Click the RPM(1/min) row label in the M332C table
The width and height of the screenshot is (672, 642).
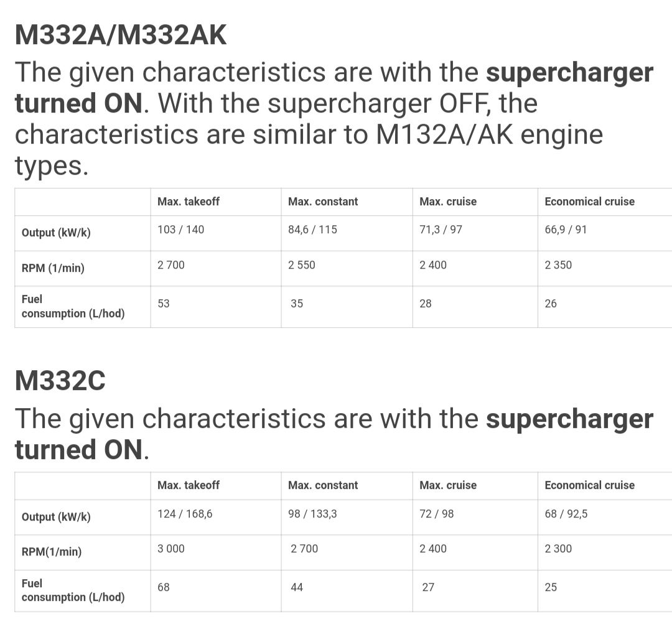point(52,552)
